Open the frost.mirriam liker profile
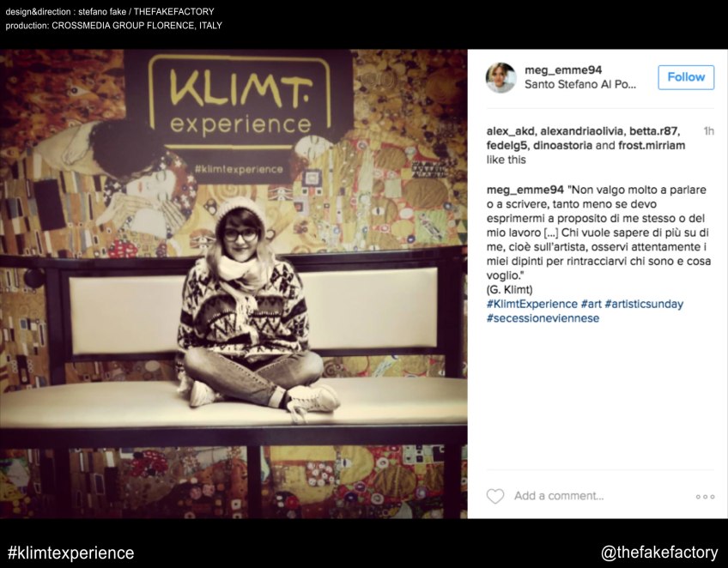Image resolution: width=728 pixels, height=568 pixels. coord(652,146)
